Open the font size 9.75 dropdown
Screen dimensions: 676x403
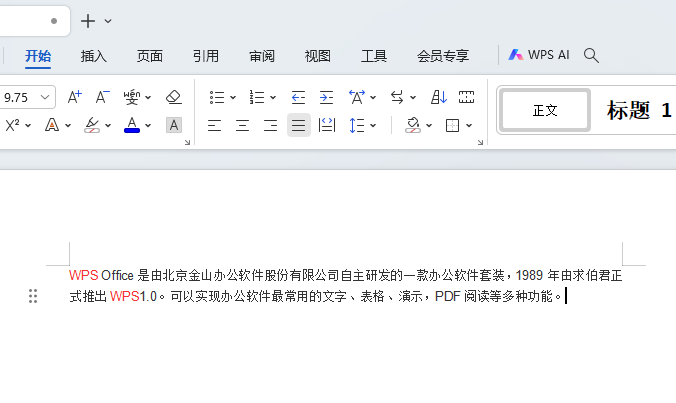click(x=45, y=97)
